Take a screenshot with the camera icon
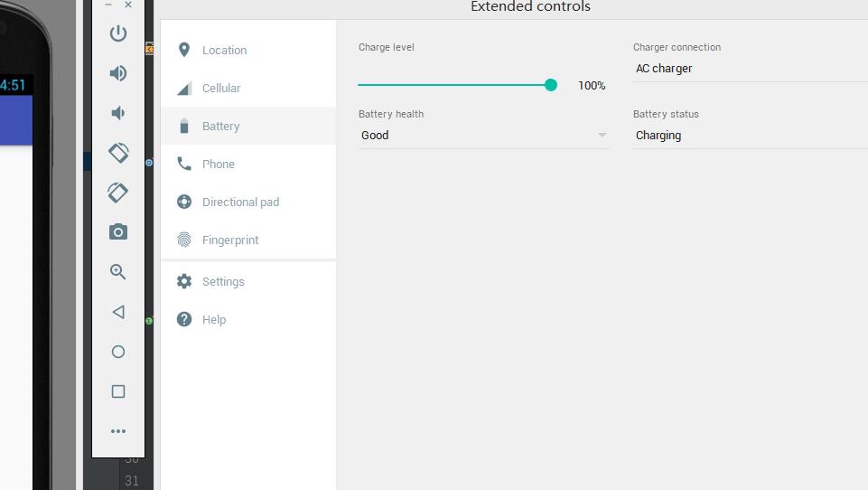 (118, 232)
